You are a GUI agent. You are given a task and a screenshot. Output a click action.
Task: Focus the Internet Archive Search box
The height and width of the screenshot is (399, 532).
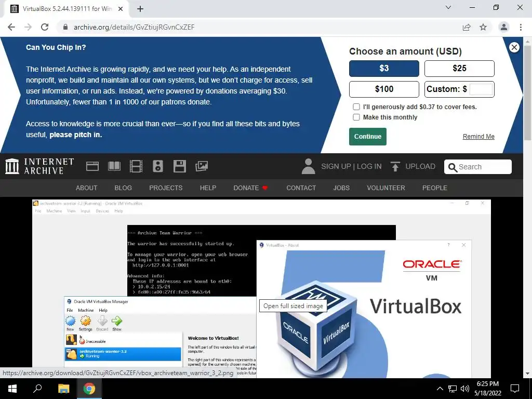click(x=478, y=167)
